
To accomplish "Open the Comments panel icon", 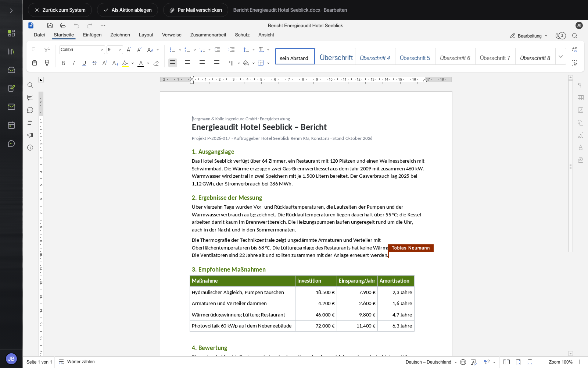I will coord(30,98).
